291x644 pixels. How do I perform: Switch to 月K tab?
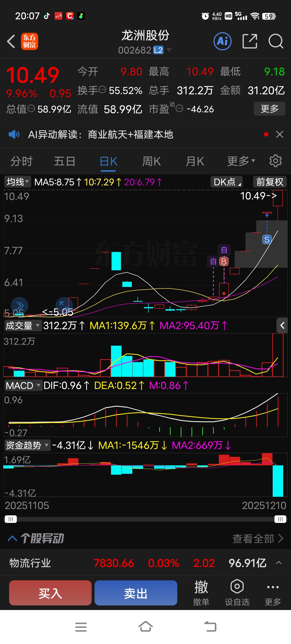195,161
